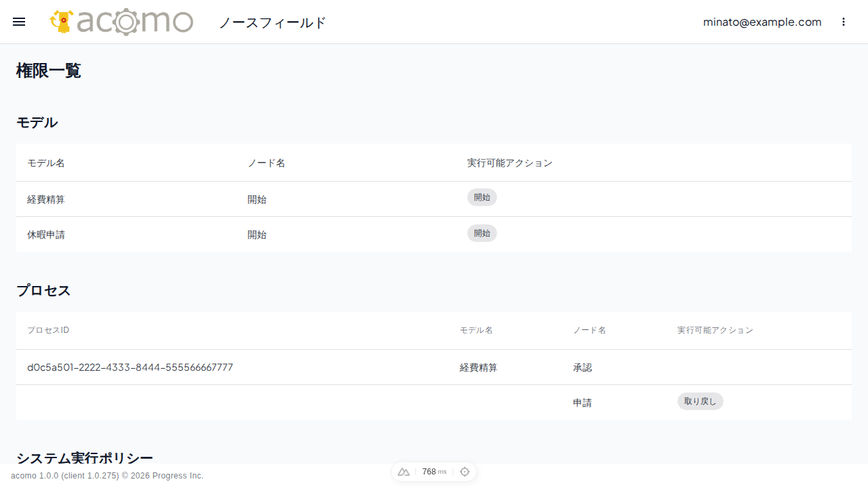868x488 pixels.
Task: Click 経費精算 in the process table row
Action: click(479, 367)
